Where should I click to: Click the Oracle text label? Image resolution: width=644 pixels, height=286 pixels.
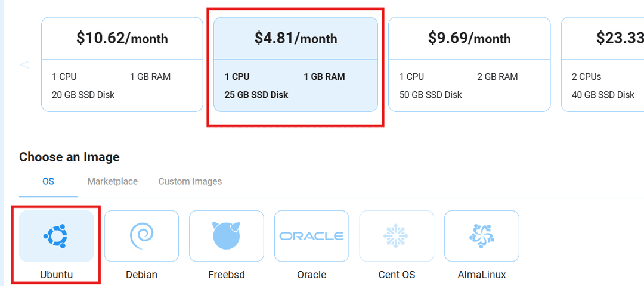[x=311, y=275]
